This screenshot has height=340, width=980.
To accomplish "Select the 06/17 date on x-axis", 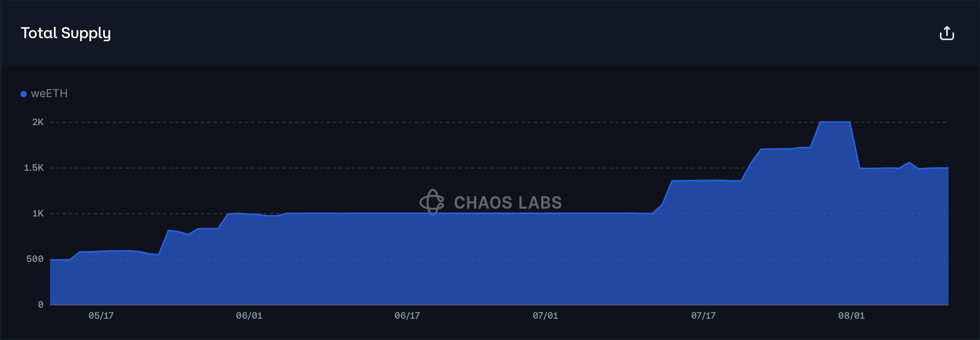I will click(407, 316).
